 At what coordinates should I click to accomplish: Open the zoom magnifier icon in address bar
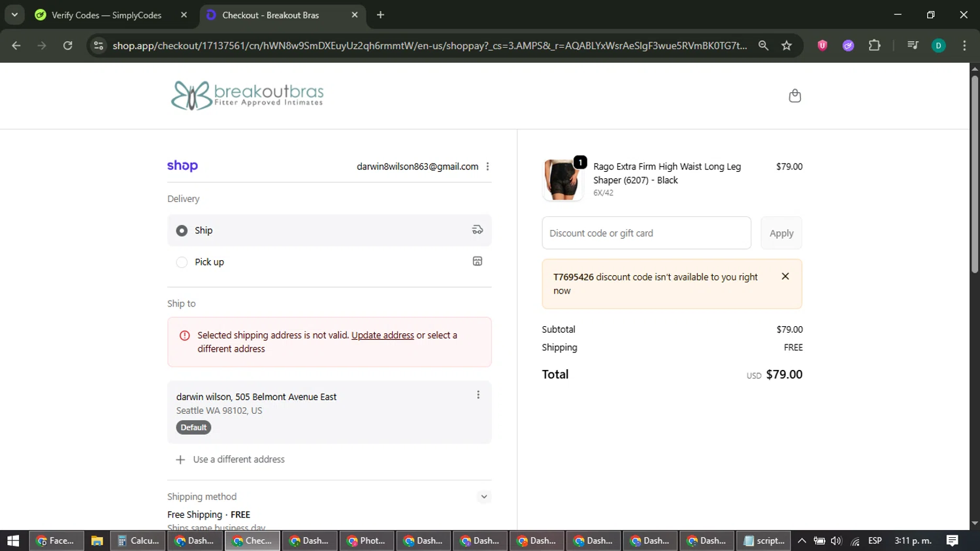763,46
